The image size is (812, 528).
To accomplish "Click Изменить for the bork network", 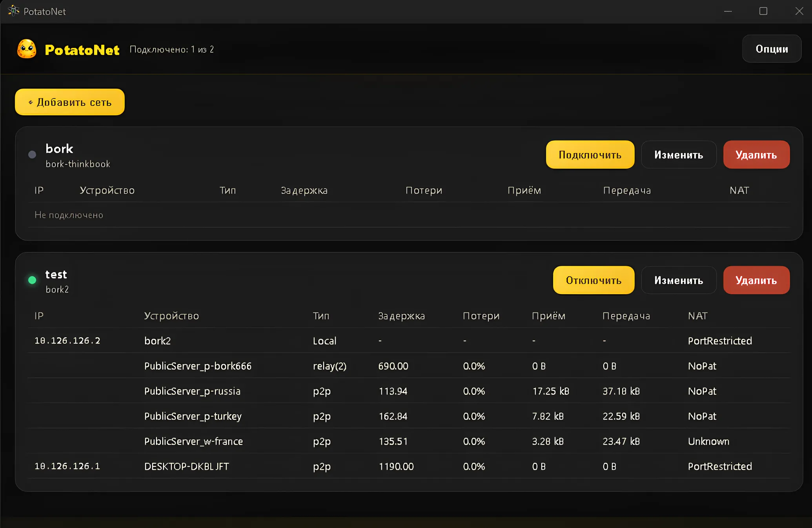I will click(679, 155).
